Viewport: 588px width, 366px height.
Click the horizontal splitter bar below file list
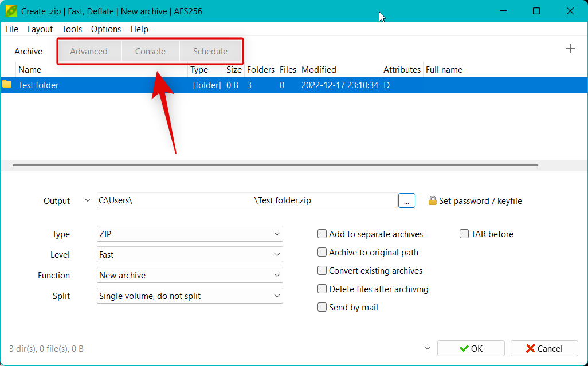click(x=275, y=166)
